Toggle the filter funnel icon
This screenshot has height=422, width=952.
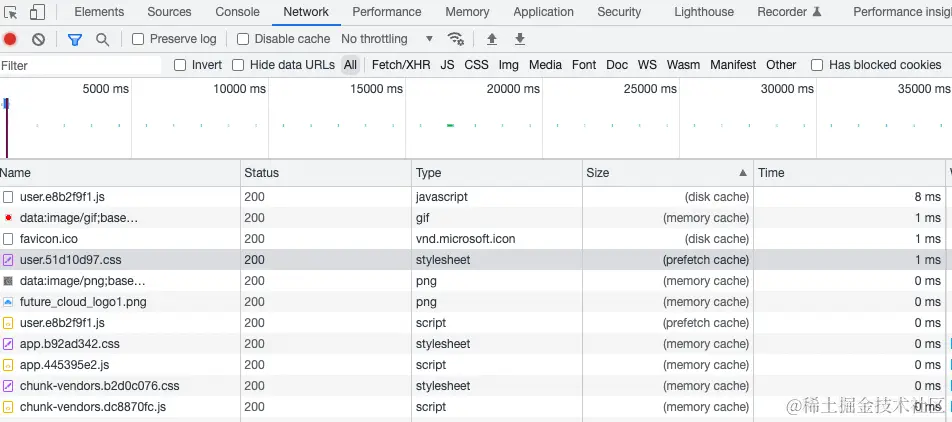(75, 39)
